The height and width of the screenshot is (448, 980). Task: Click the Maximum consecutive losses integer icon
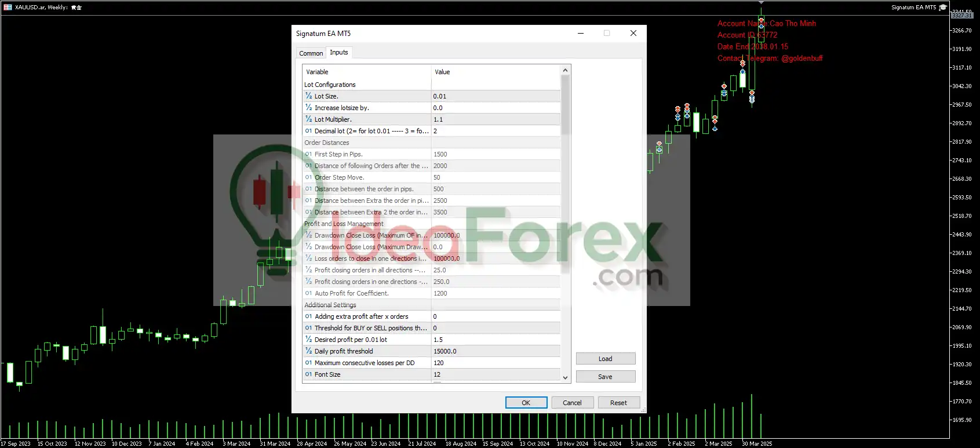pyautogui.click(x=308, y=363)
